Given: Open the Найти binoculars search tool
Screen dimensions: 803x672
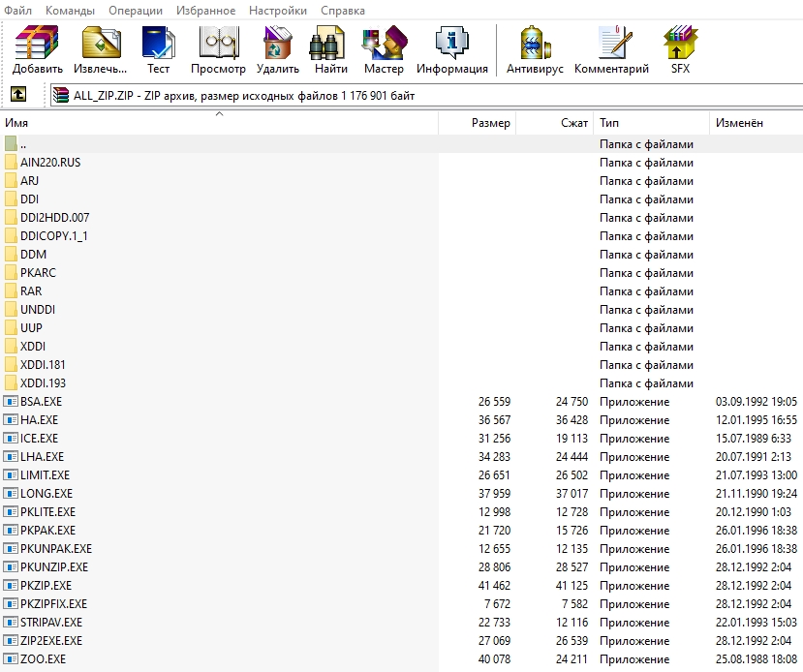Looking at the screenshot, I should pyautogui.click(x=331, y=49).
